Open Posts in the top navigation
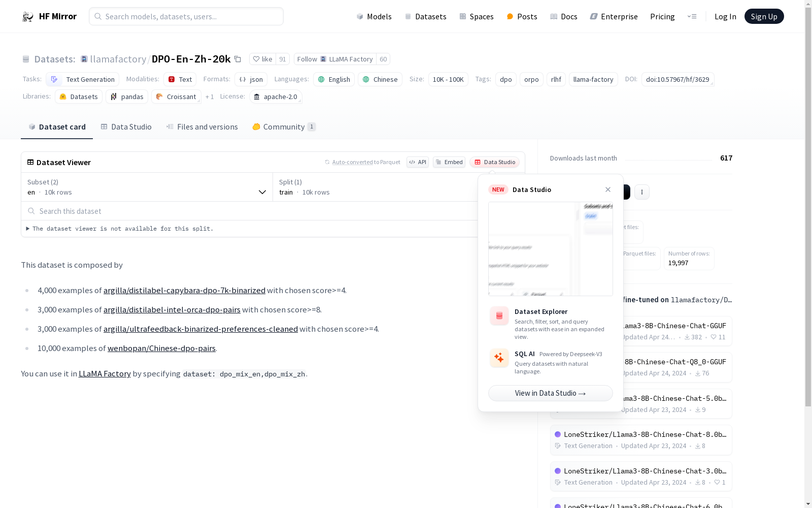This screenshot has height=508, width=812. [x=522, y=16]
